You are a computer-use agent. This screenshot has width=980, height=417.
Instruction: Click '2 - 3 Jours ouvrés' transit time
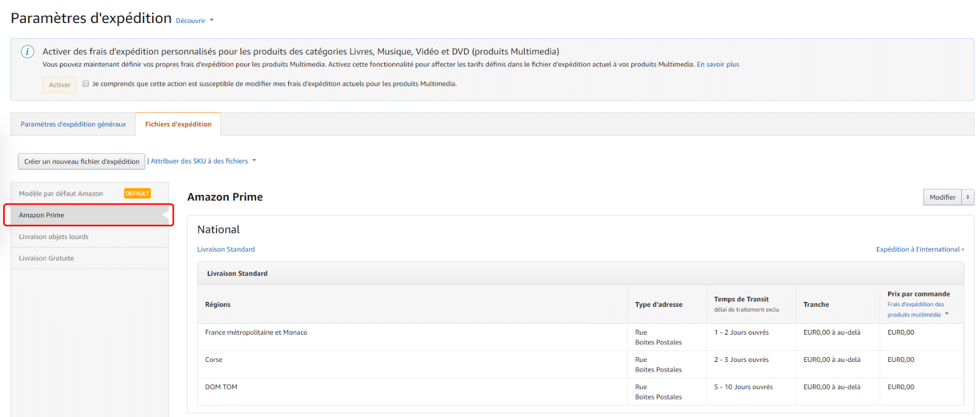tap(742, 360)
